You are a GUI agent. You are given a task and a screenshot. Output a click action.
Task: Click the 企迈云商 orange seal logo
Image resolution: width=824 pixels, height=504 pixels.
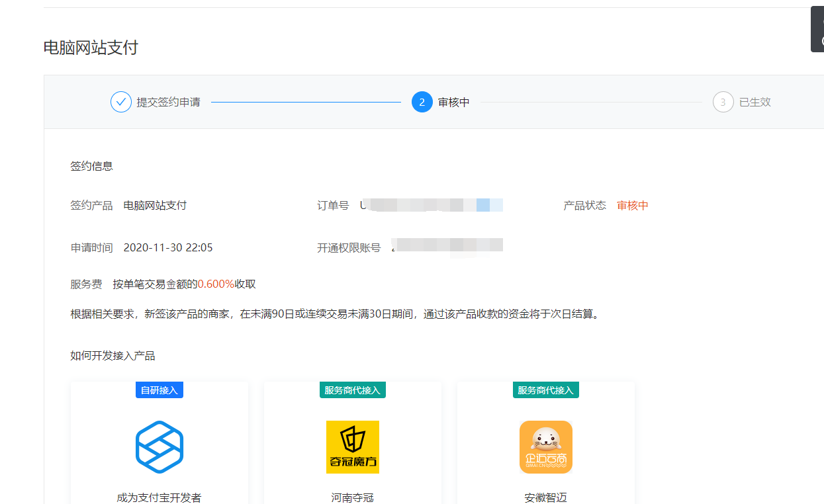point(546,447)
